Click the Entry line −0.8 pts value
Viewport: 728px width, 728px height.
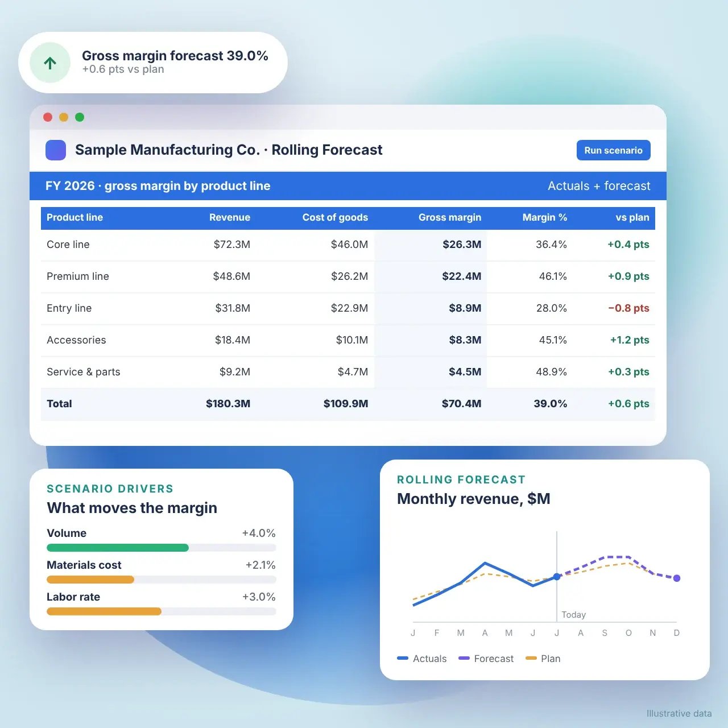(x=628, y=308)
